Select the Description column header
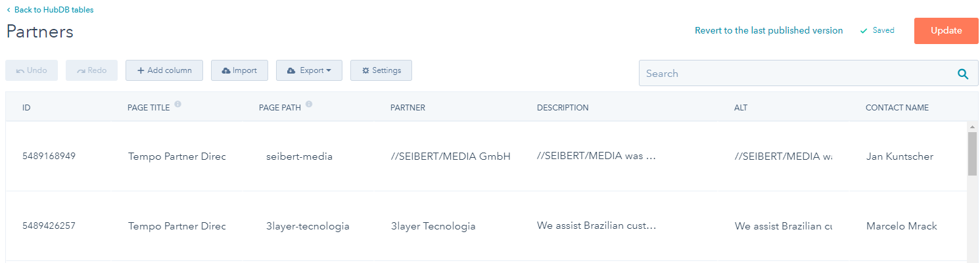Screen dimensions: 980x263 tap(563, 108)
